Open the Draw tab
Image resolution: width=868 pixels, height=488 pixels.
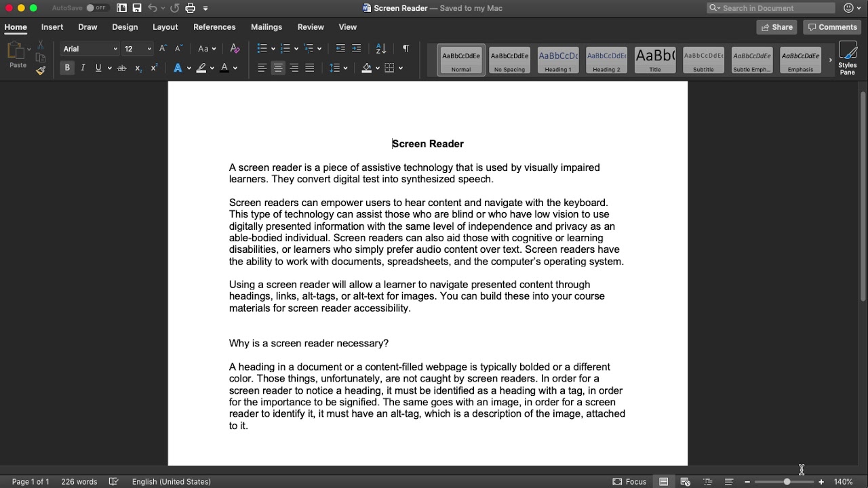pos(87,27)
